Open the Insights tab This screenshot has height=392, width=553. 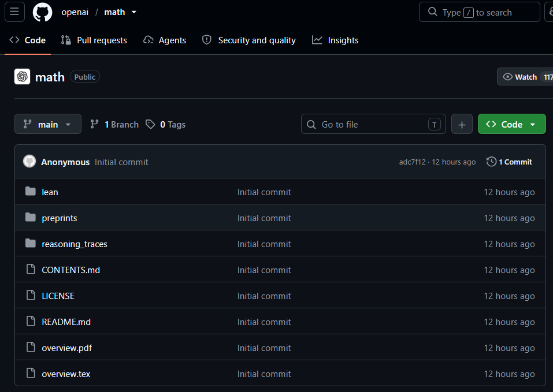point(335,40)
